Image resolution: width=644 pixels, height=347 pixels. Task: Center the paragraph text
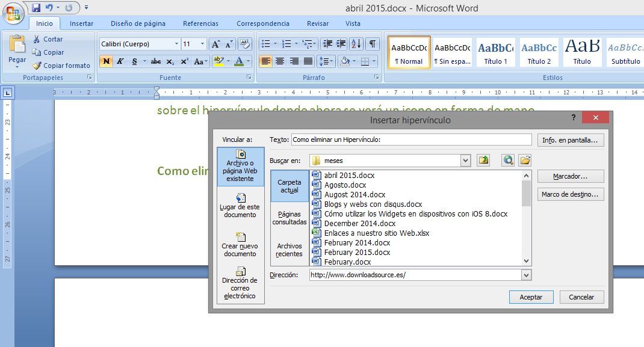pyautogui.click(x=280, y=61)
